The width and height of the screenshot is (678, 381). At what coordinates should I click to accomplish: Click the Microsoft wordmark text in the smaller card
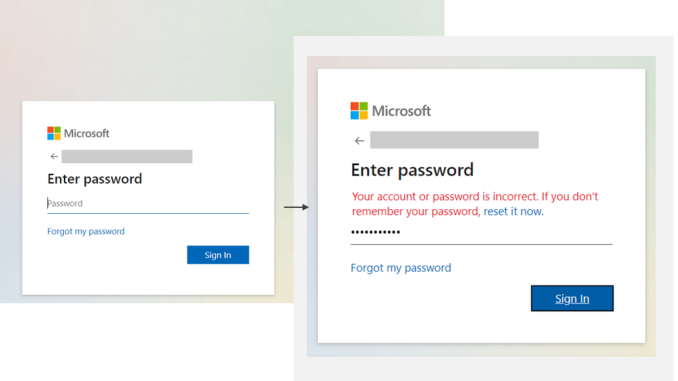point(86,133)
